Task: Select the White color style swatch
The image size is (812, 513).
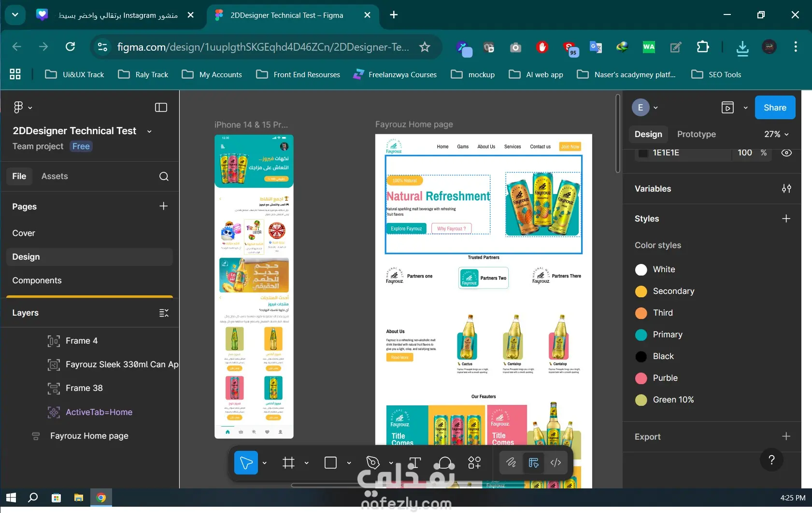Action: click(x=641, y=270)
